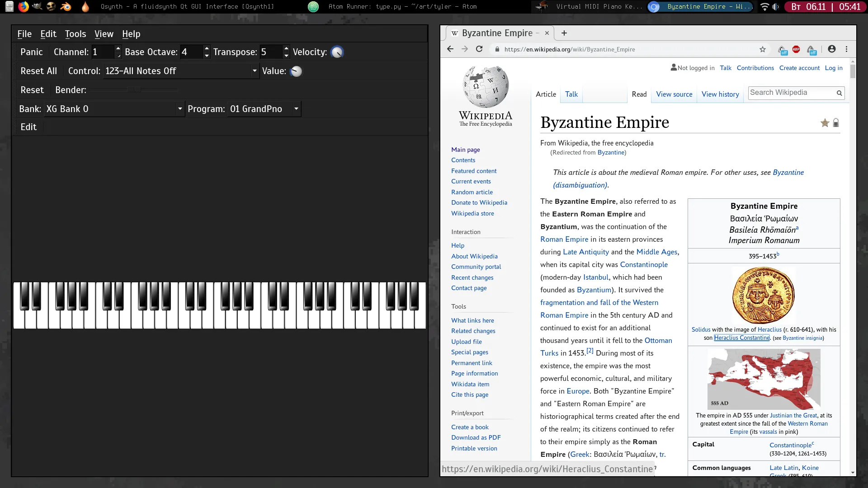Click the browser profile avatar icon
This screenshot has width=868, height=488.
pyautogui.click(x=831, y=49)
